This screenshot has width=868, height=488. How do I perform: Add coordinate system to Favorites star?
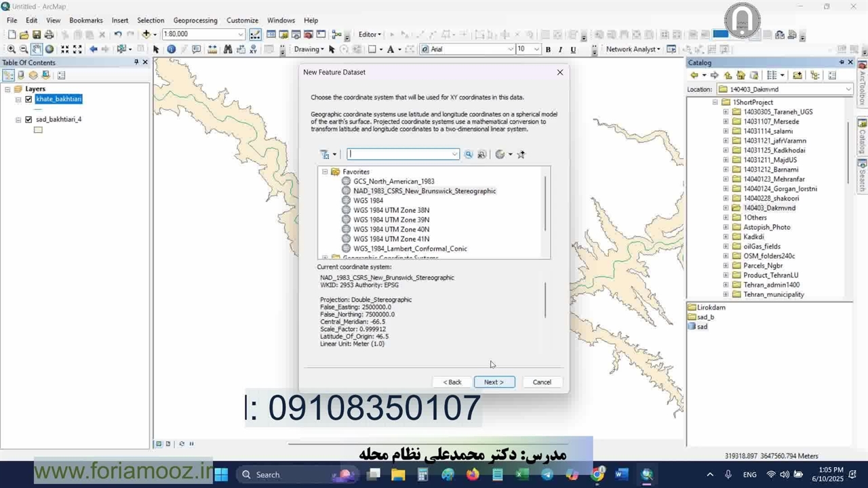pyautogui.click(x=521, y=155)
